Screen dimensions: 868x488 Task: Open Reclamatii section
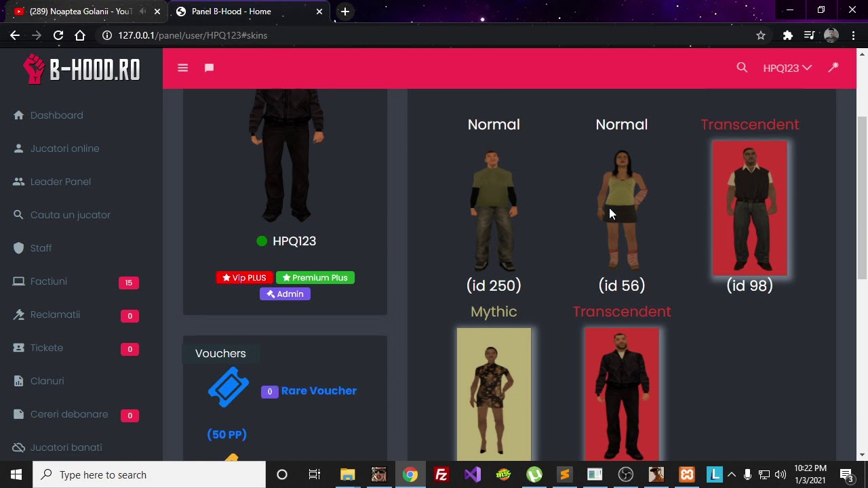pos(55,314)
